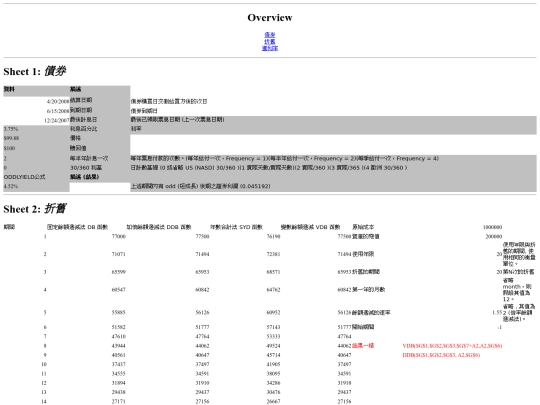540x405 pixels.
Task: Select the 56126 cell in DDB column
Action: 202,312
